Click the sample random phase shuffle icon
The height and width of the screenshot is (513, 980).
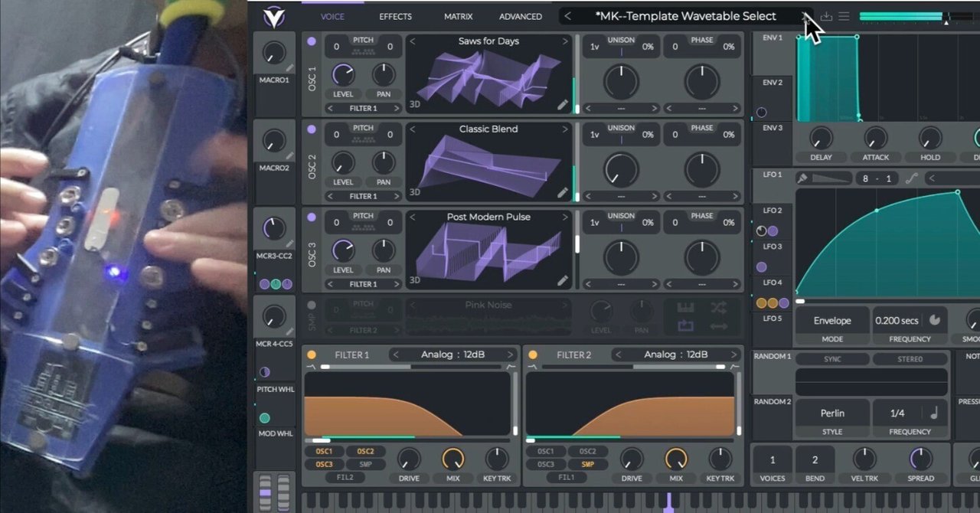tap(718, 308)
